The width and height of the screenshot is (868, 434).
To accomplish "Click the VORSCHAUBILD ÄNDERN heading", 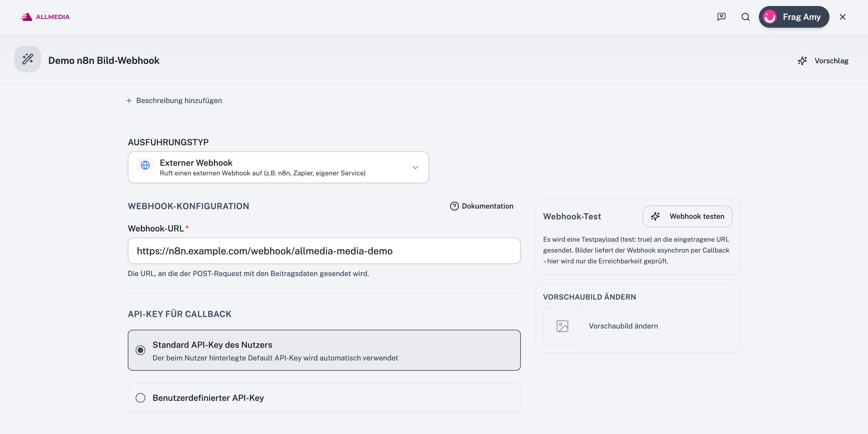I will 589,297.
